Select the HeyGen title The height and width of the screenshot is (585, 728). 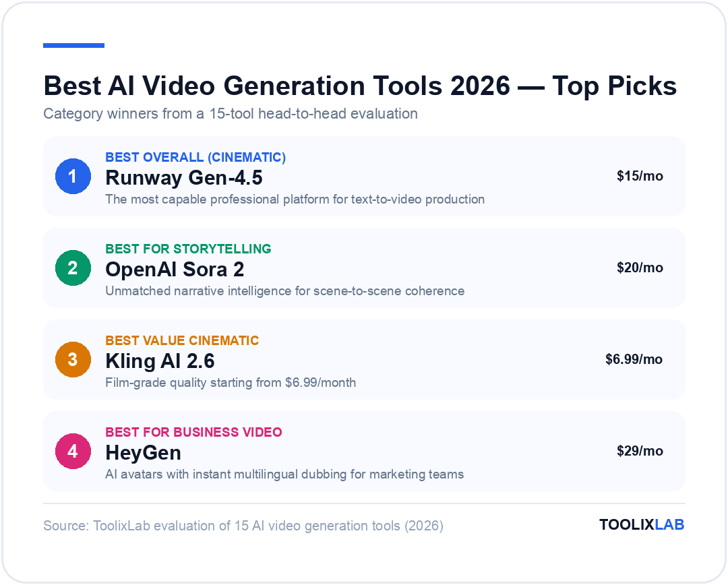coord(143,453)
